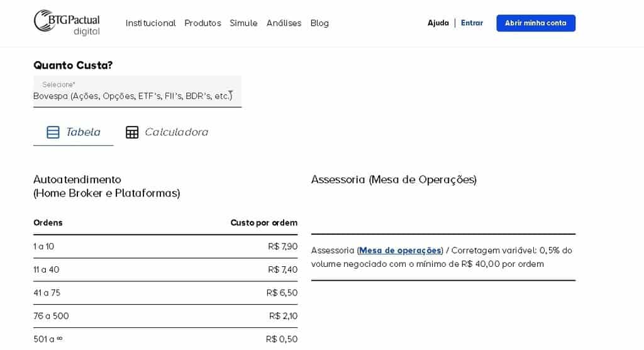Screen dimensions: 644x350
Task: Open the Institucional menu
Action: pyautogui.click(x=150, y=23)
